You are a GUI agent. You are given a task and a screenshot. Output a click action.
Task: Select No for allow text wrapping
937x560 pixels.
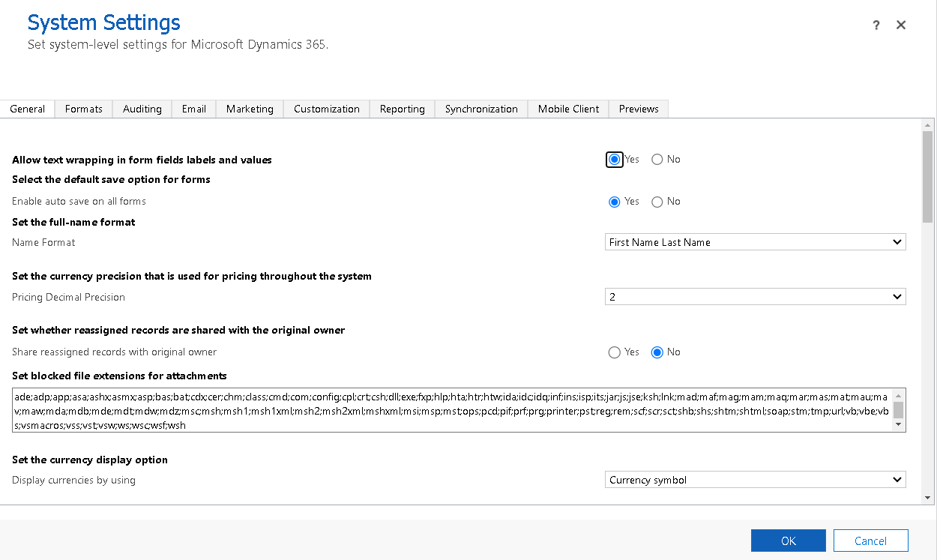pyautogui.click(x=657, y=160)
